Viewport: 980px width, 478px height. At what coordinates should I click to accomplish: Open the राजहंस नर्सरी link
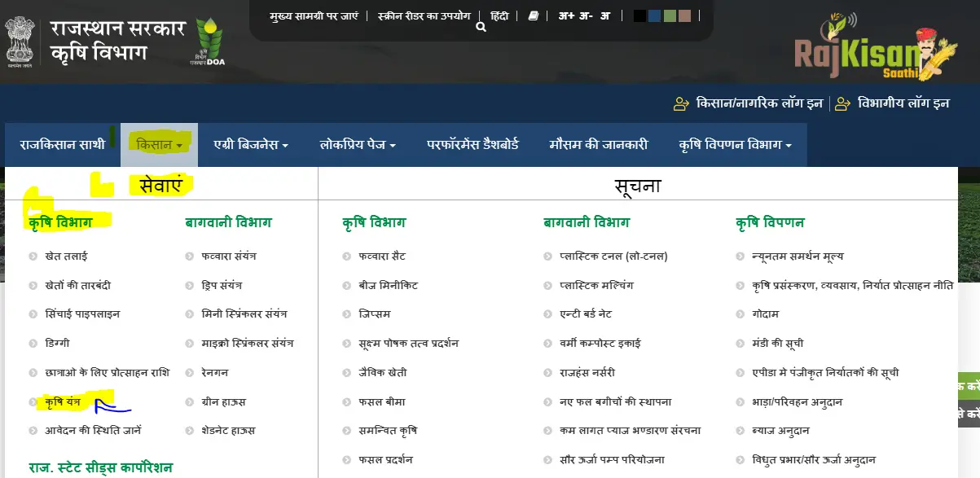click(x=587, y=373)
